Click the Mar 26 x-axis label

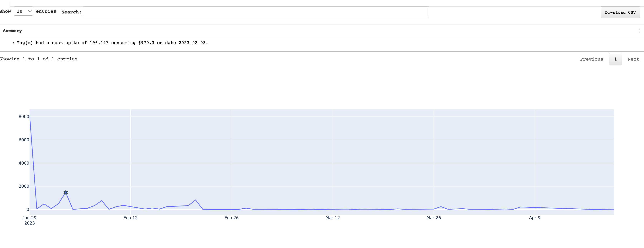434,218
